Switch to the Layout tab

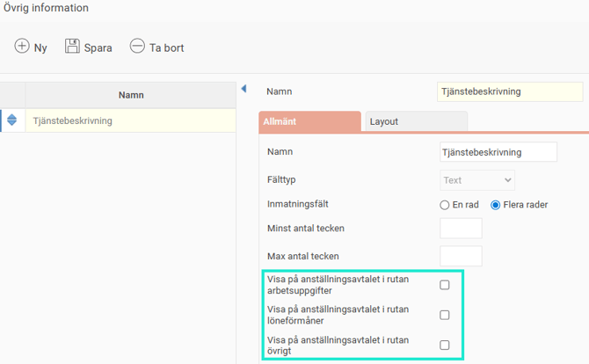415,122
